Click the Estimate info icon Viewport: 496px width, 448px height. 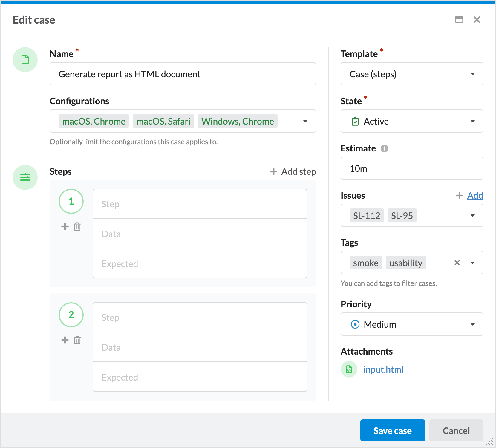coord(384,148)
